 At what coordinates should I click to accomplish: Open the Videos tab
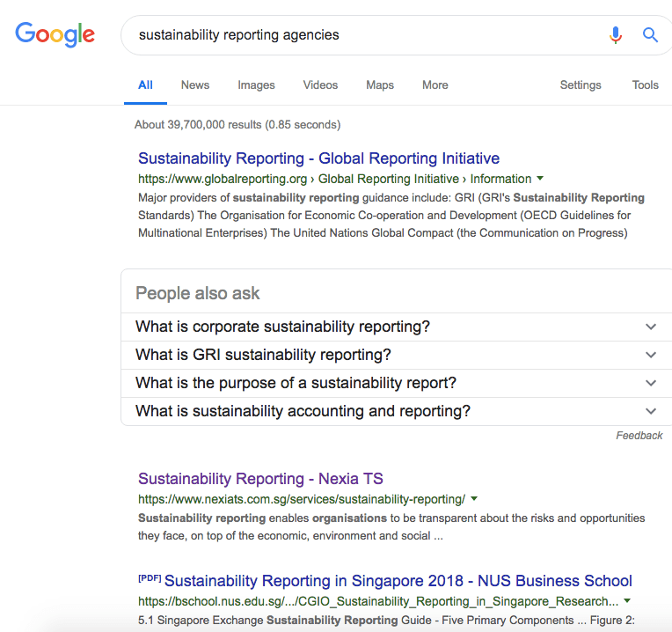click(320, 85)
